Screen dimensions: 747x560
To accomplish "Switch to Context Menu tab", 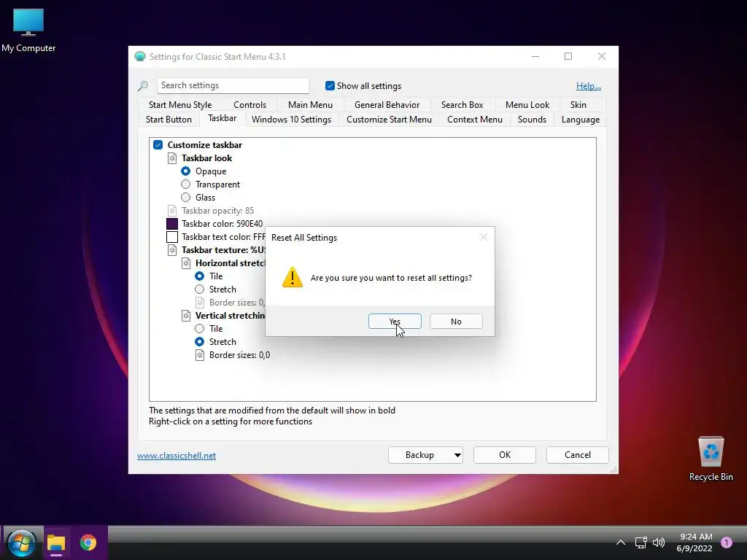I will tap(475, 120).
